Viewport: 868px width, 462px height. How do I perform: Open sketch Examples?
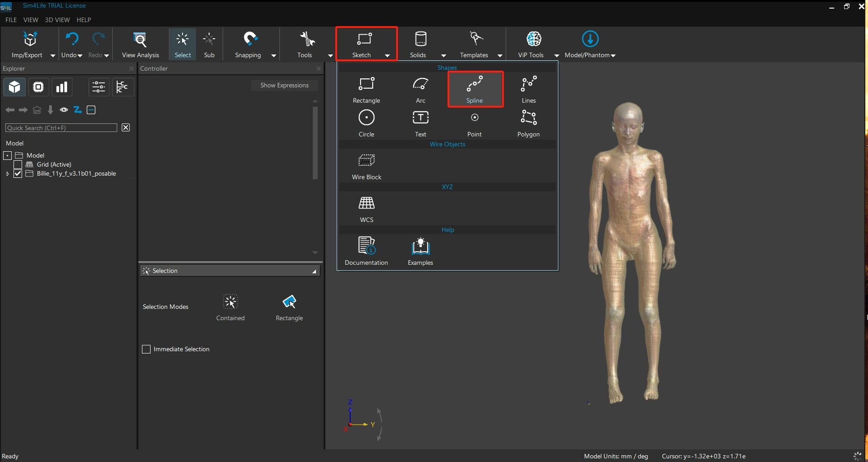[420, 252]
